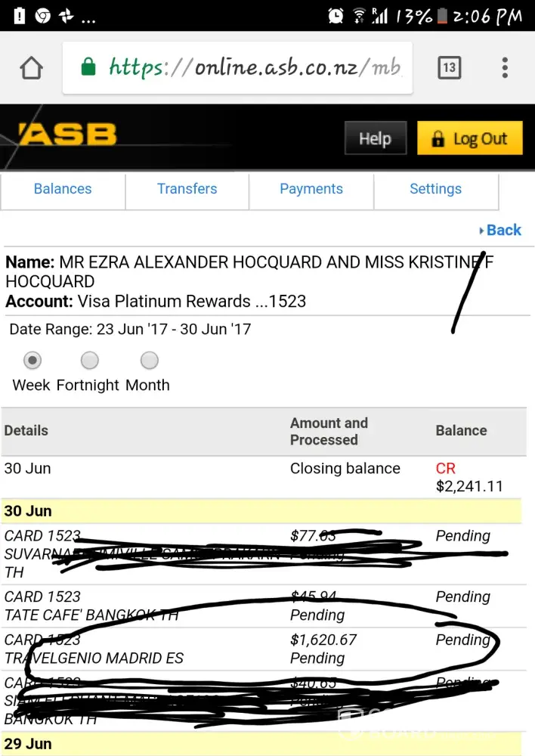
Task: Tap the battery indicator in status bar
Action: coord(442,16)
